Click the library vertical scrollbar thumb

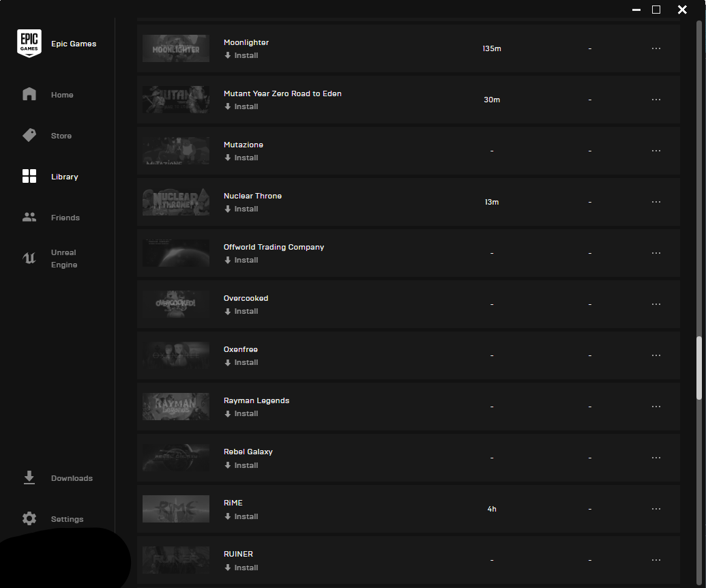coord(698,368)
